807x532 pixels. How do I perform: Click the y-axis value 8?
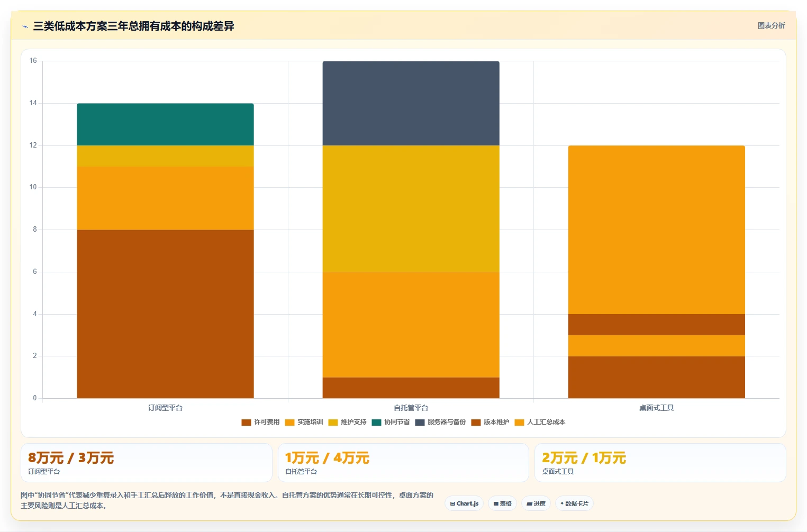tap(35, 230)
